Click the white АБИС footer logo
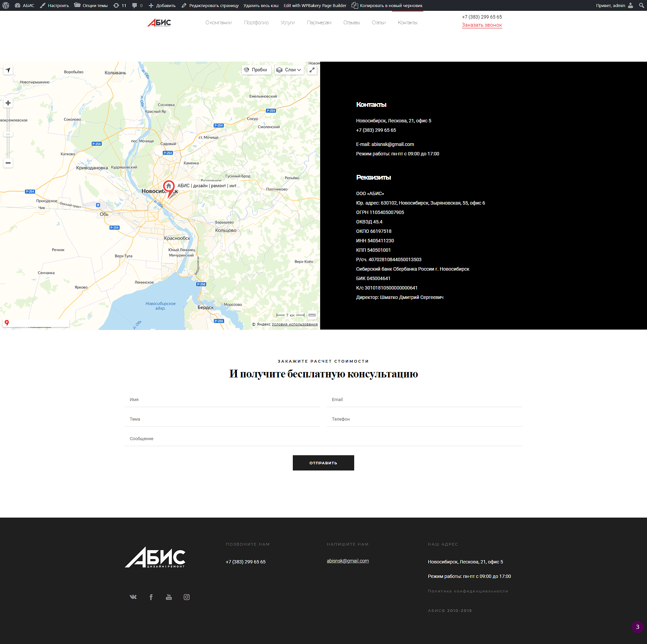 pyautogui.click(x=155, y=557)
